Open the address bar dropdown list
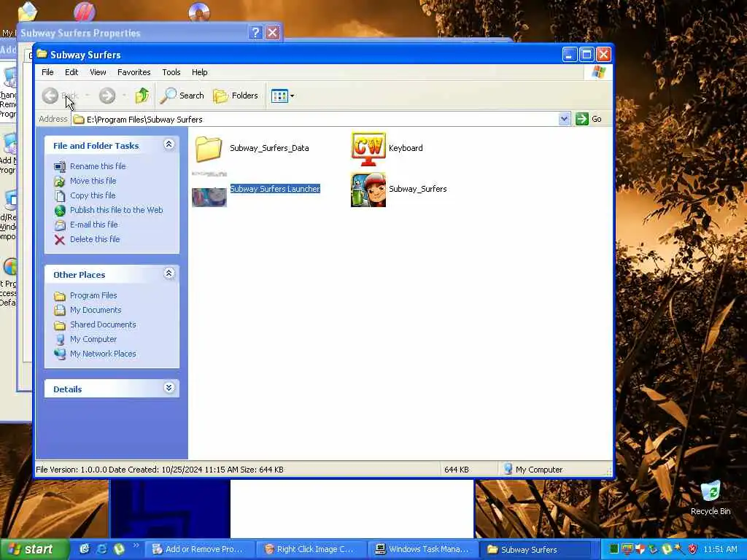Image resolution: width=747 pixels, height=560 pixels. point(564,119)
